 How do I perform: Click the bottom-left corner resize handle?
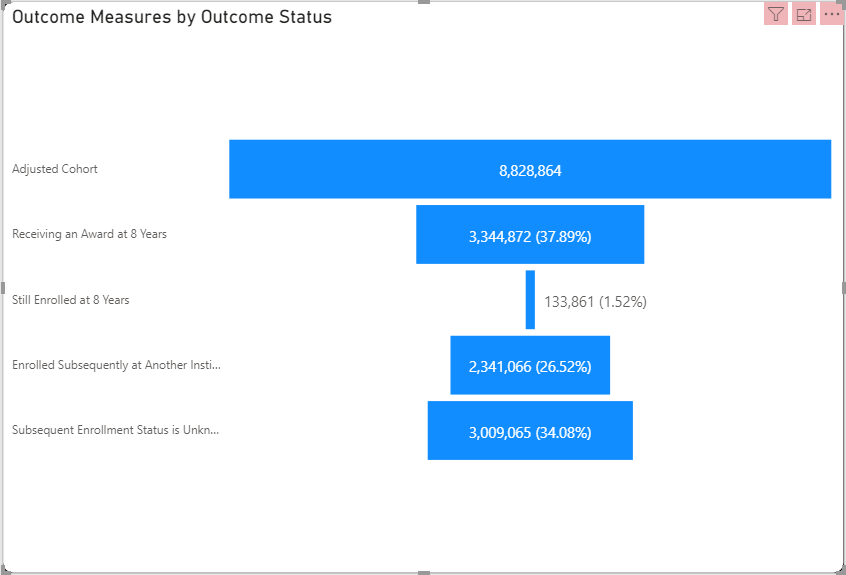[3, 571]
